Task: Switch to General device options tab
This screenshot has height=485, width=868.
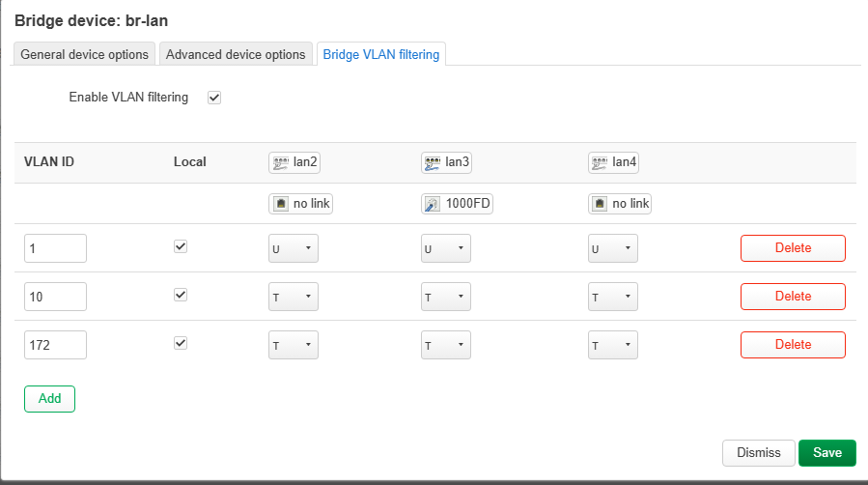Action: coord(85,54)
